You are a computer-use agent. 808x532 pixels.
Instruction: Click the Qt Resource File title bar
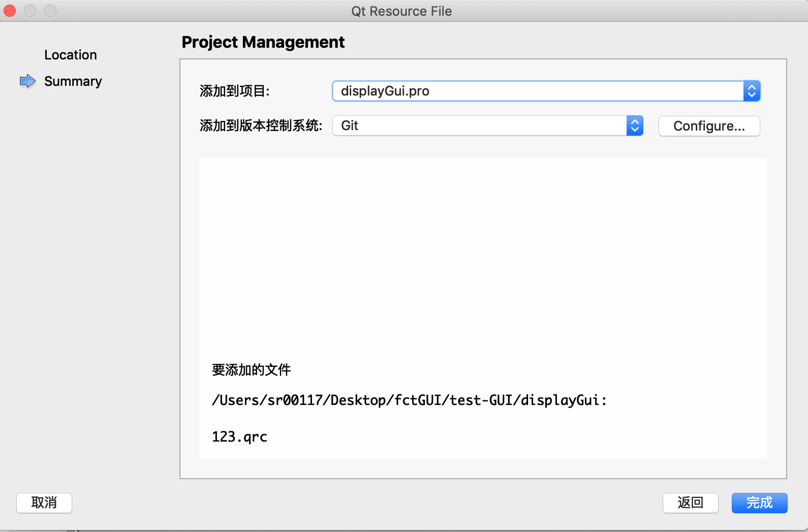pyautogui.click(x=401, y=11)
